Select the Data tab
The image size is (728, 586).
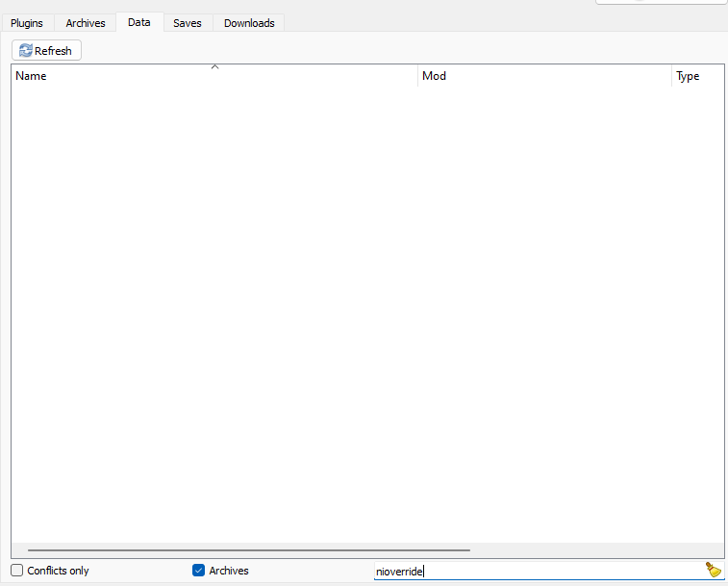(x=139, y=22)
